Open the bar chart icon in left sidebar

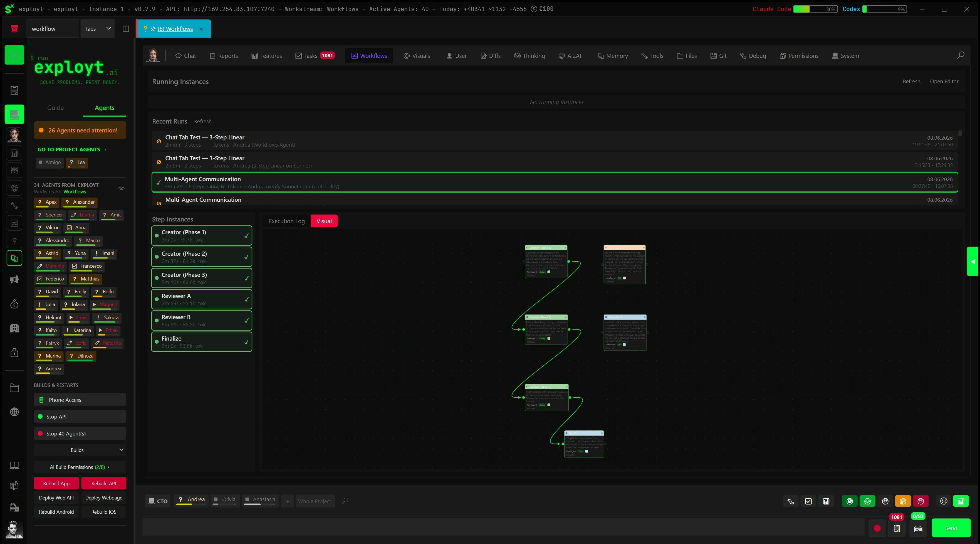[14, 153]
